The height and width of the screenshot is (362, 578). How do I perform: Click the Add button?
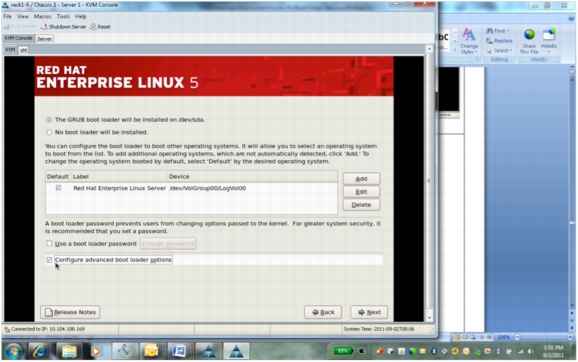[x=361, y=179]
